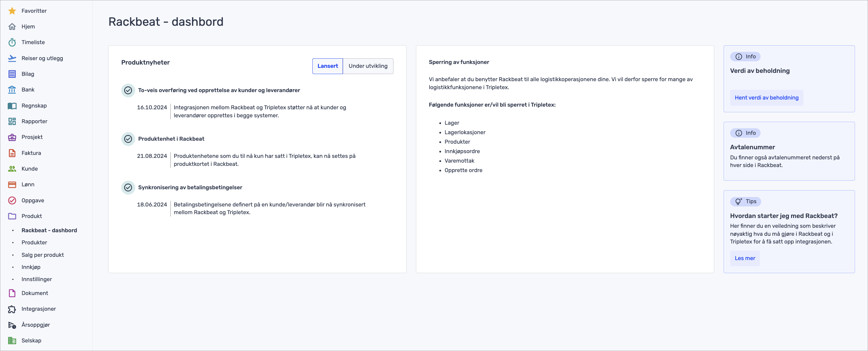The height and width of the screenshot is (351, 868).
Task: Select the Selskap building icon
Action: (x=12, y=341)
